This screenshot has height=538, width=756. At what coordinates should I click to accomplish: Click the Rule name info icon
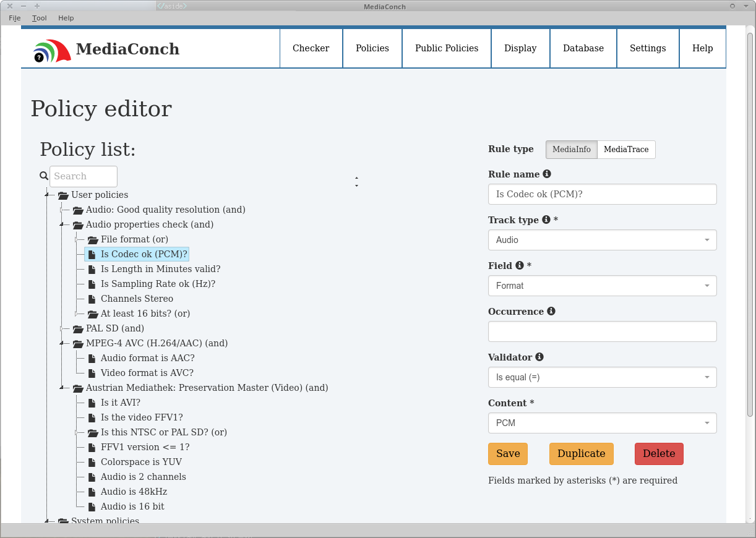tap(547, 174)
